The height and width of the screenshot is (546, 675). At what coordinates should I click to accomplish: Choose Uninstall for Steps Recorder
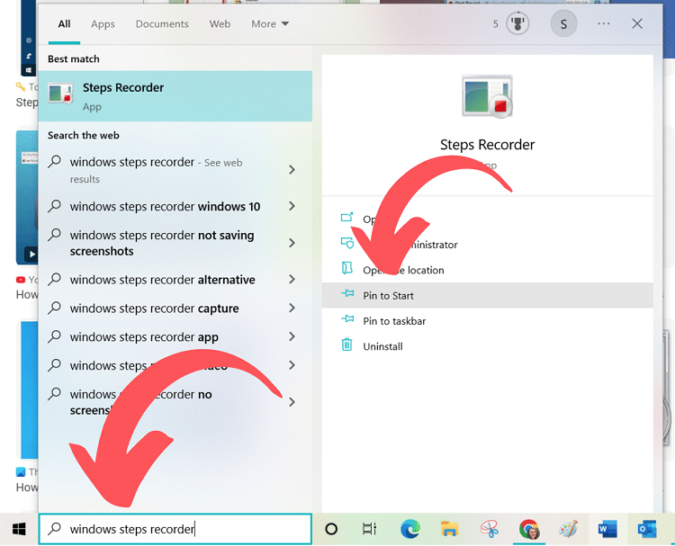pos(487,346)
